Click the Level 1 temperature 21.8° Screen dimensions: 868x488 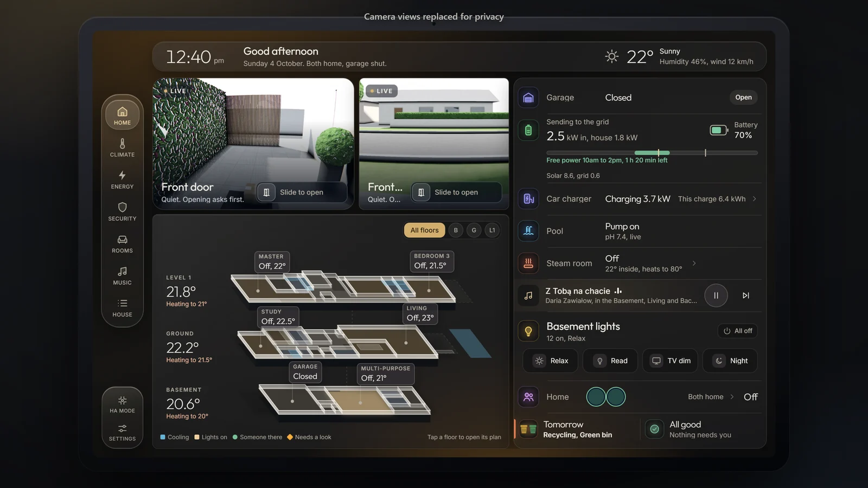coord(181,292)
